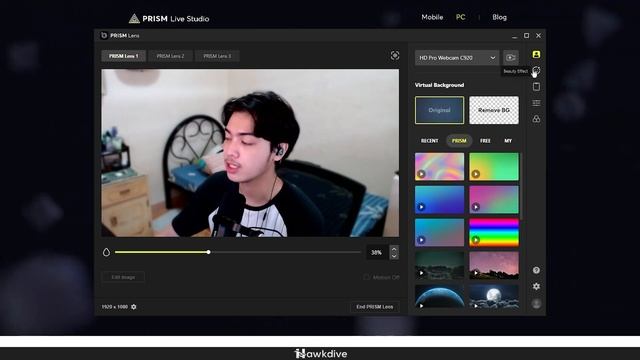The width and height of the screenshot is (640, 360).
Task: Click the PRISM Live Studio logo
Action: tap(169, 18)
